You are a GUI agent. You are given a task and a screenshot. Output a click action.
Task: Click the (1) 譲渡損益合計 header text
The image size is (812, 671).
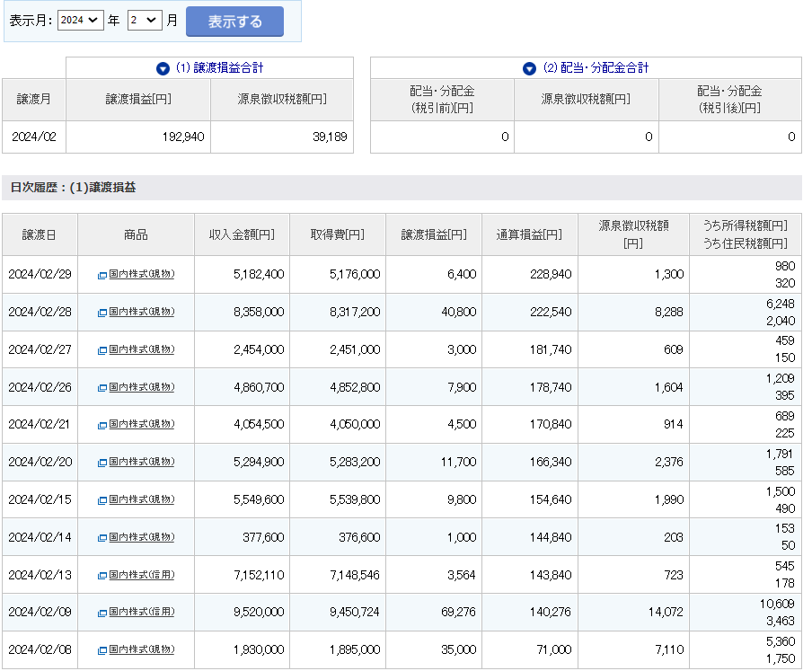pos(219,68)
